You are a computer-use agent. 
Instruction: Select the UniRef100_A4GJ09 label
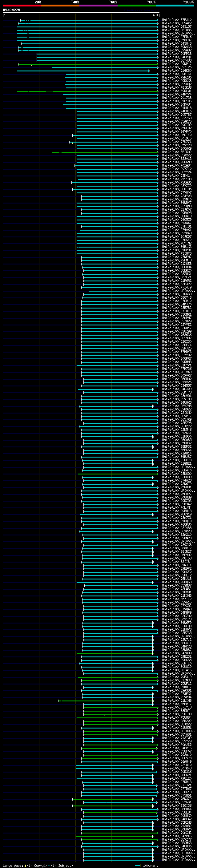click(x=177, y=389)
